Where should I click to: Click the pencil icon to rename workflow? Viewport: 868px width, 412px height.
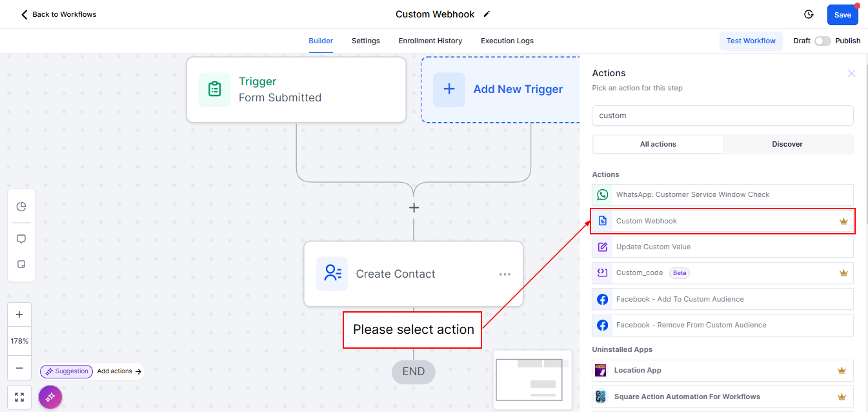(x=487, y=14)
